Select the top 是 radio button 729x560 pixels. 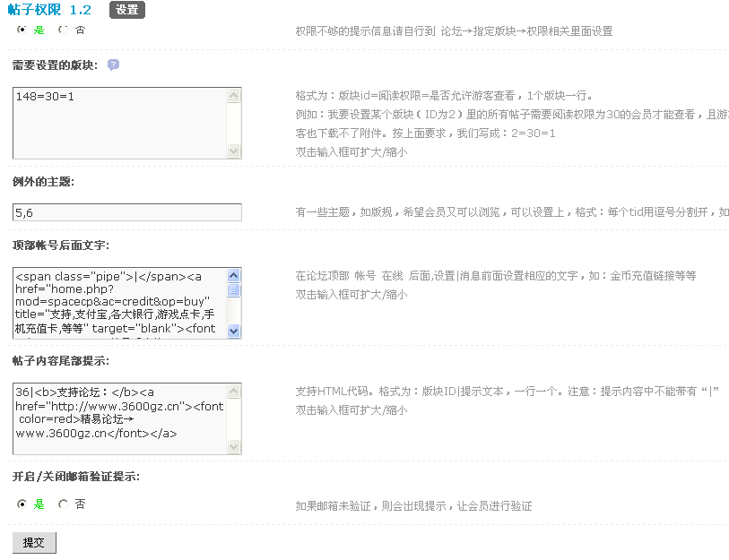pyautogui.click(x=22, y=30)
